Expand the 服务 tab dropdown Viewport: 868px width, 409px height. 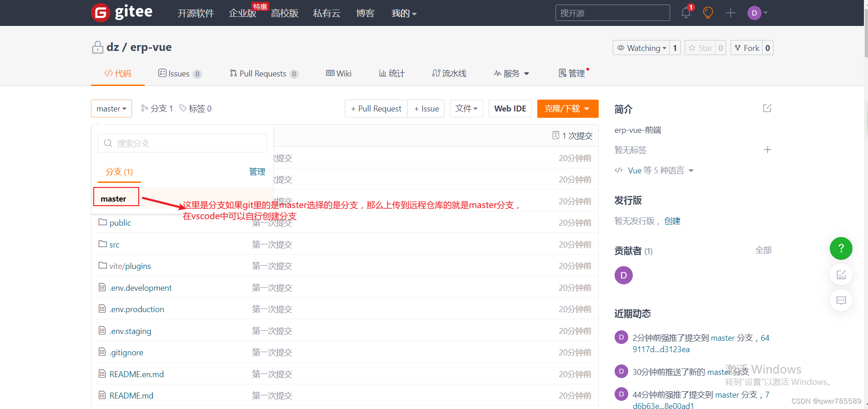pos(511,73)
